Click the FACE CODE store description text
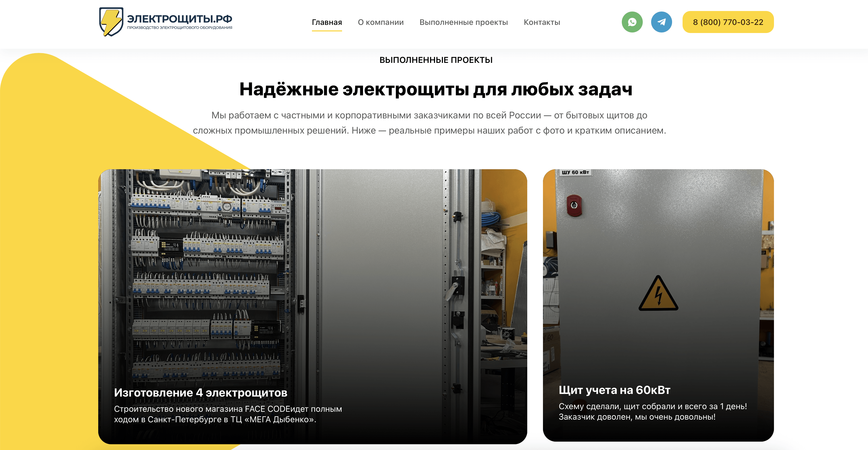868x450 pixels. click(228, 414)
